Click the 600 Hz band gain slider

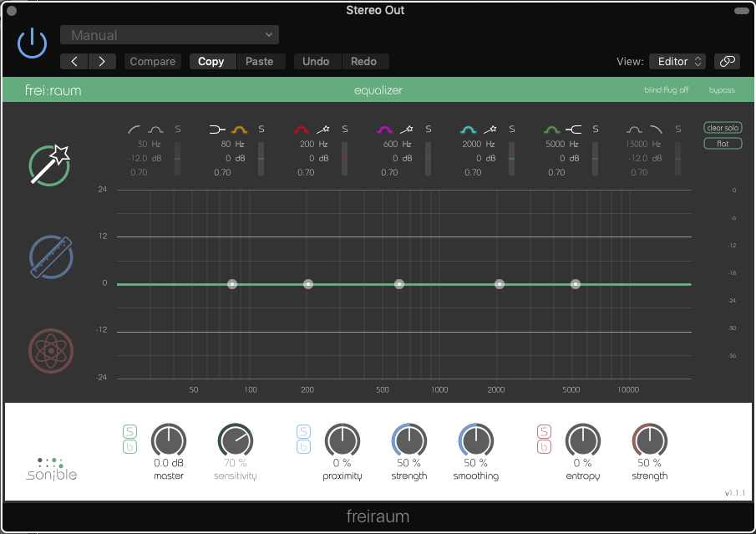[x=429, y=159]
